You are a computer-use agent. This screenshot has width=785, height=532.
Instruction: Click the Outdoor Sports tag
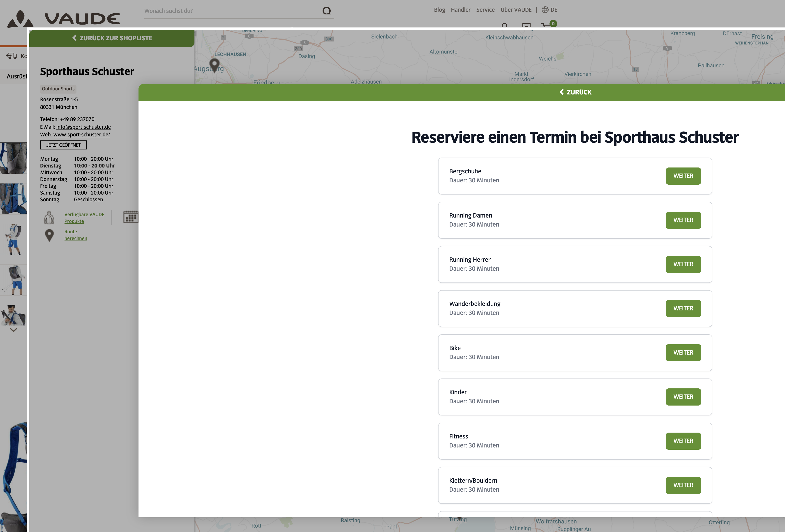point(58,89)
